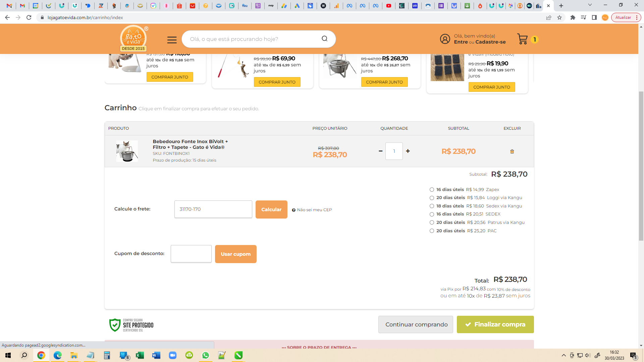The image size is (644, 362).
Task: Click the search magnifier icon
Action: pyautogui.click(x=324, y=39)
